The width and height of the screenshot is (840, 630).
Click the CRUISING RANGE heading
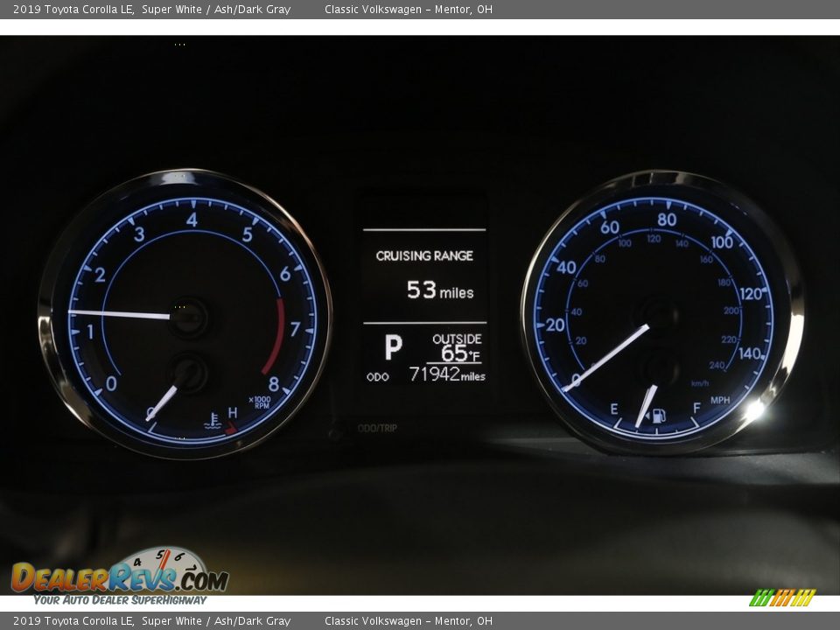tap(424, 255)
